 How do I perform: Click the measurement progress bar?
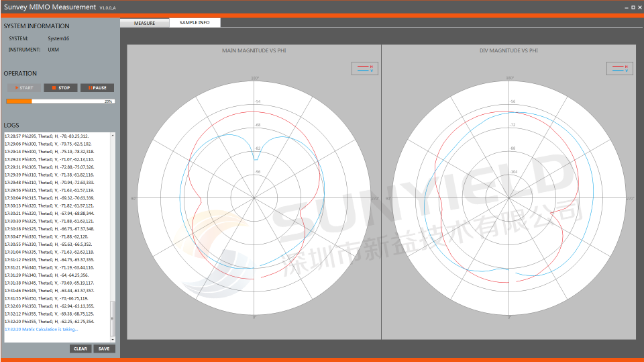(x=60, y=101)
